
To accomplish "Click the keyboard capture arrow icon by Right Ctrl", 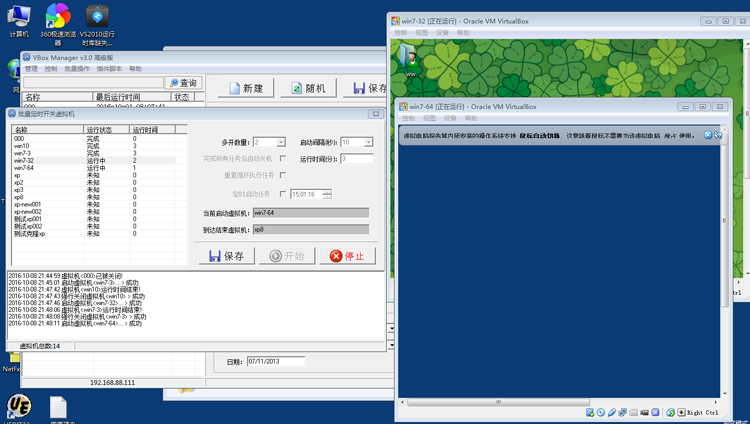I will (x=681, y=412).
